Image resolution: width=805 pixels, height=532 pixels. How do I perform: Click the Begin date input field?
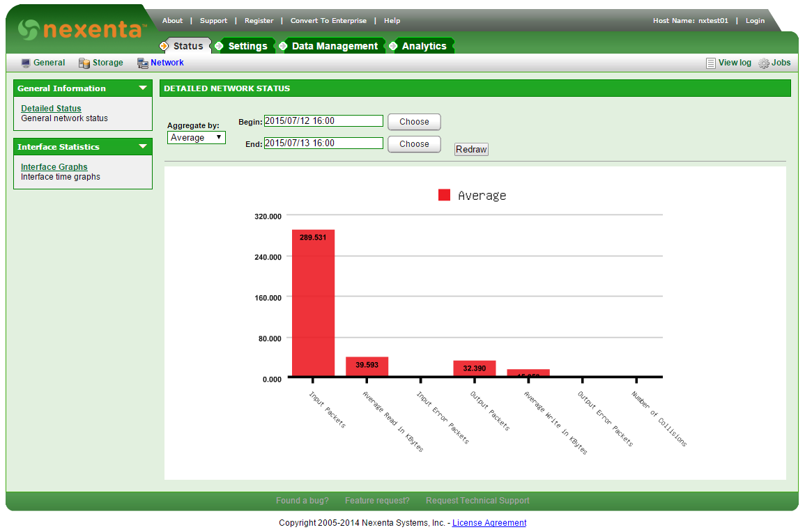click(323, 121)
